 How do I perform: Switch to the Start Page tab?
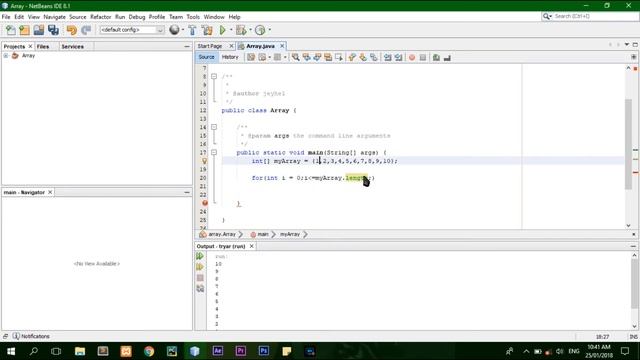coord(210,46)
